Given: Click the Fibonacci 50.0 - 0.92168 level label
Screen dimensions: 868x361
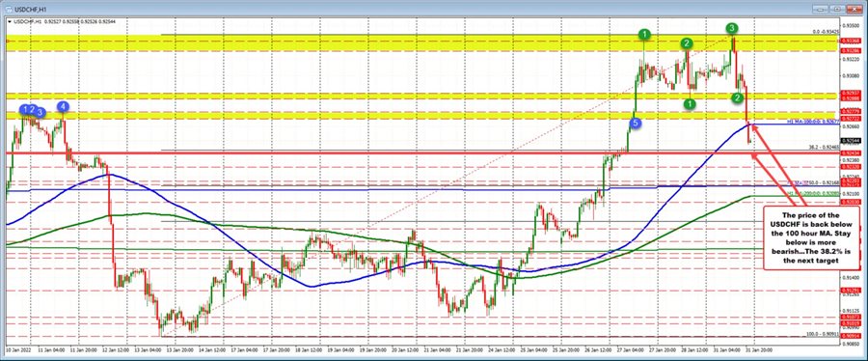Looking at the screenshot, I should pos(825,181).
